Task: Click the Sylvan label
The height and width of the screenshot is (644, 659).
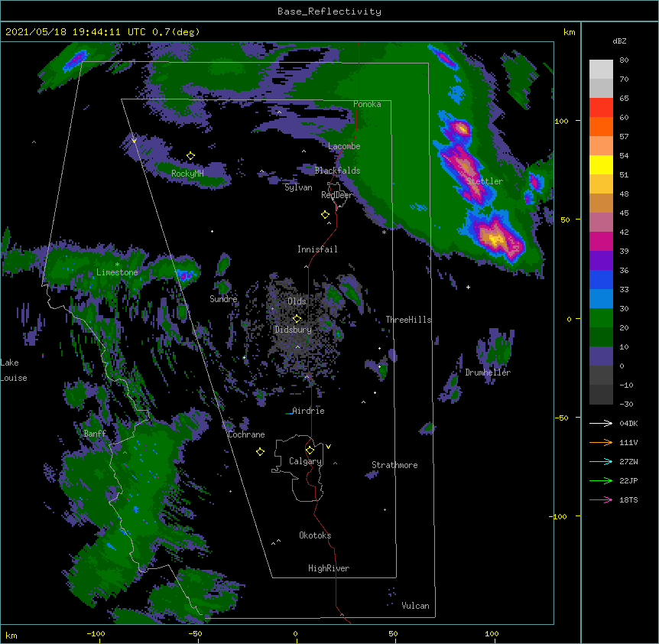Action: 298,187
